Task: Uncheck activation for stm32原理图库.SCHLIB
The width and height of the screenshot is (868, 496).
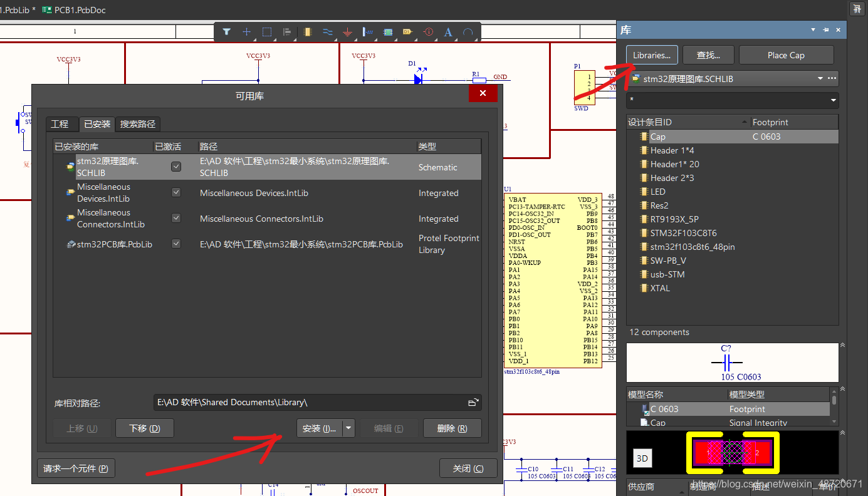Action: 176,167
